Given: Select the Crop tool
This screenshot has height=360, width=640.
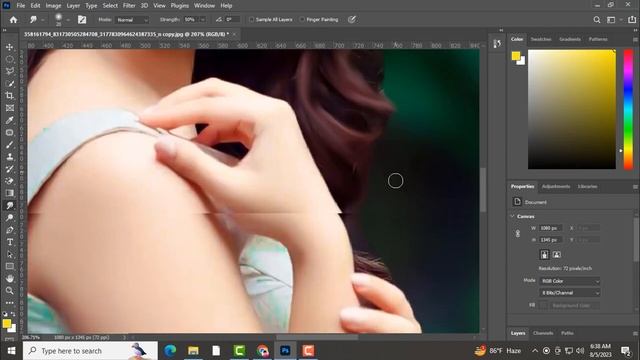Looking at the screenshot, I should tap(9, 96).
